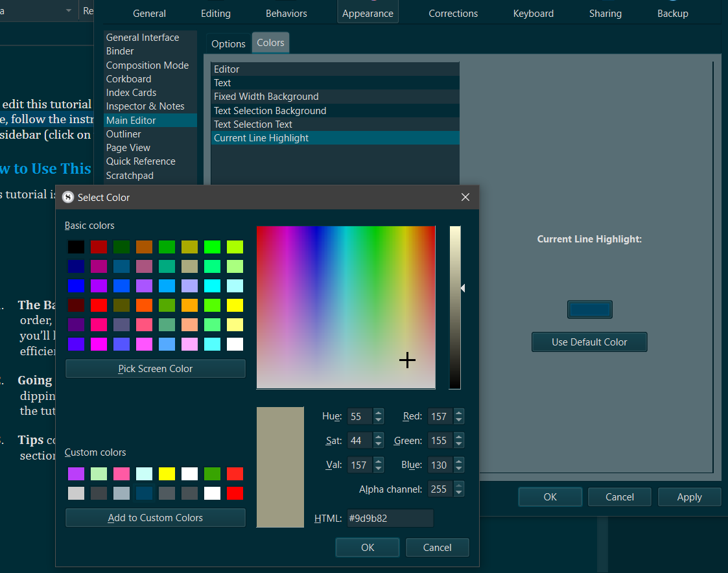Click the Current Line Highlight color well
This screenshot has width=728, height=573.
click(590, 309)
